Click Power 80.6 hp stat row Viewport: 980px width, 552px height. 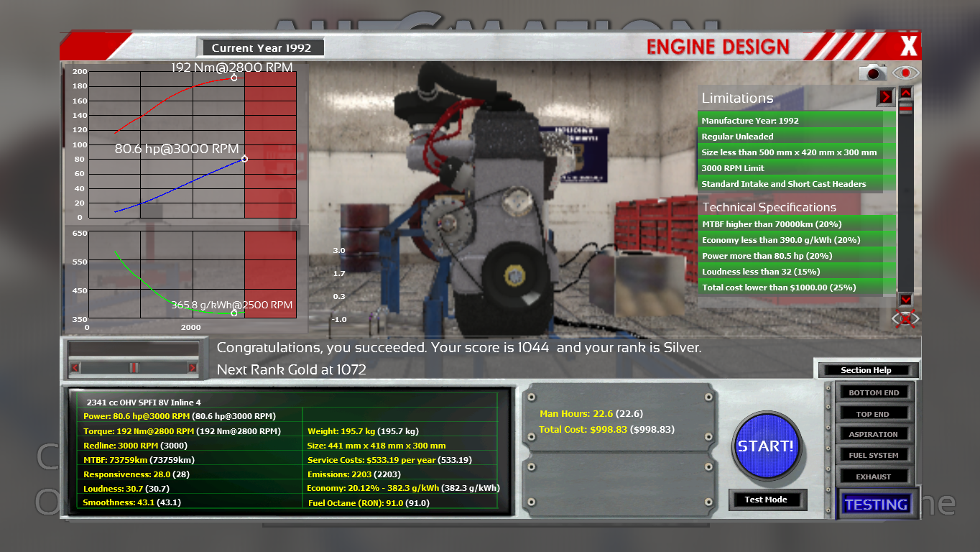coord(180,416)
